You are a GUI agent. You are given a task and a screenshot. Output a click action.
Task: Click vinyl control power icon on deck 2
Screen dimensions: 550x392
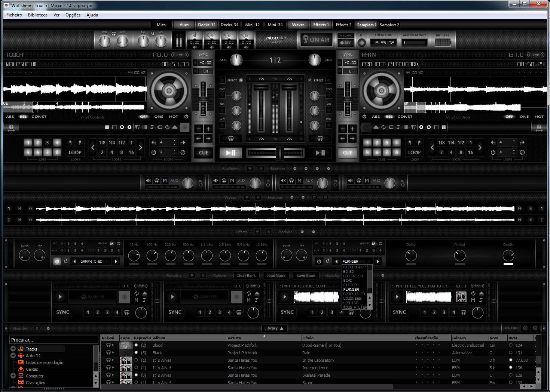coord(364,117)
